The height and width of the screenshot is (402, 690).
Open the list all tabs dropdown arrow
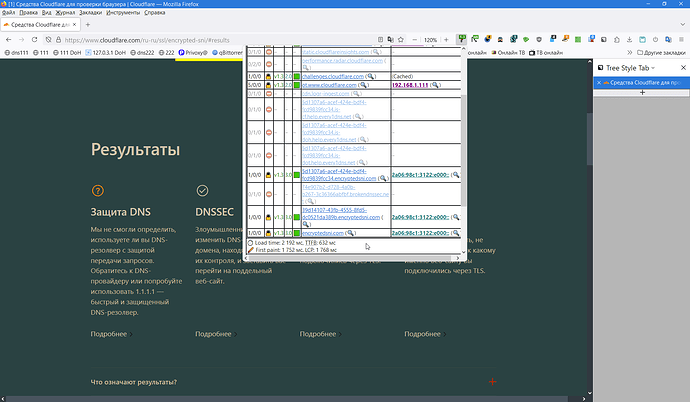683,25
